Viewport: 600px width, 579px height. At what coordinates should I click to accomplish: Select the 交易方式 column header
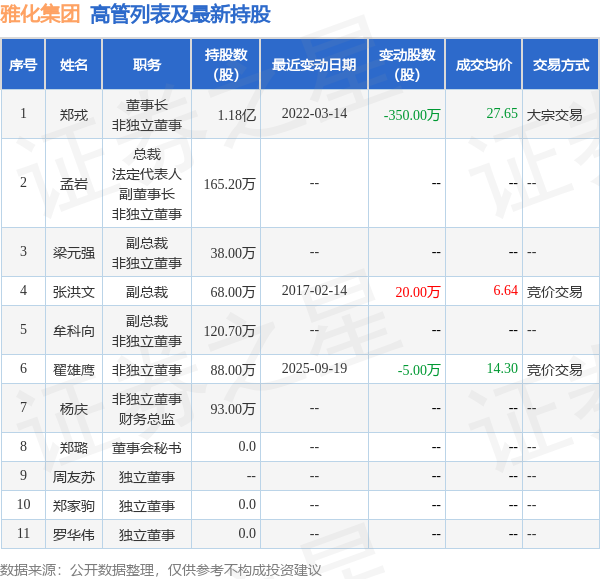[561, 65]
